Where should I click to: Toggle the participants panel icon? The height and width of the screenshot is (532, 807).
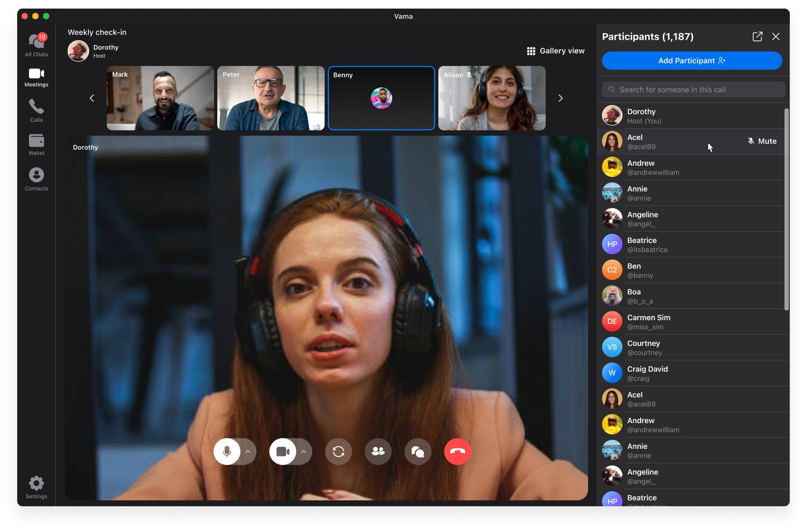[x=378, y=452]
